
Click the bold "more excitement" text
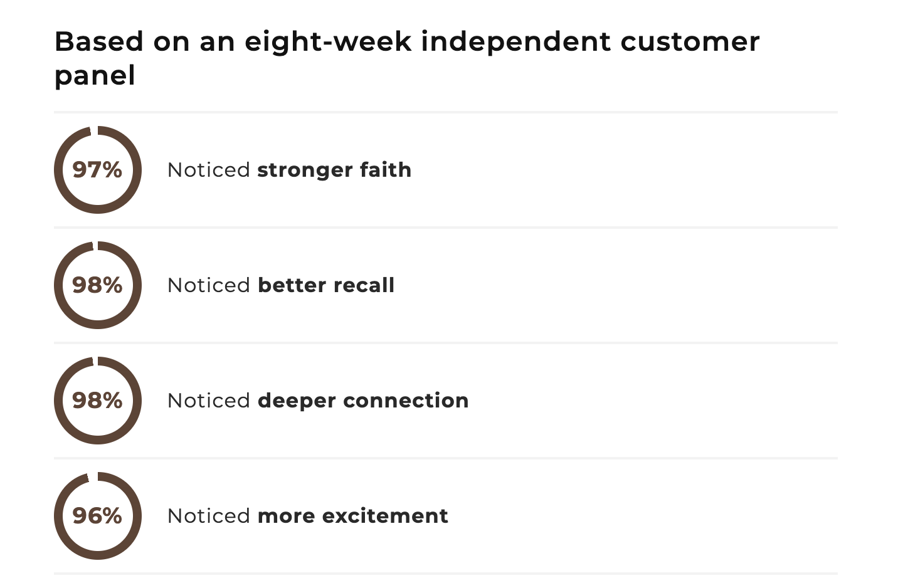click(353, 516)
